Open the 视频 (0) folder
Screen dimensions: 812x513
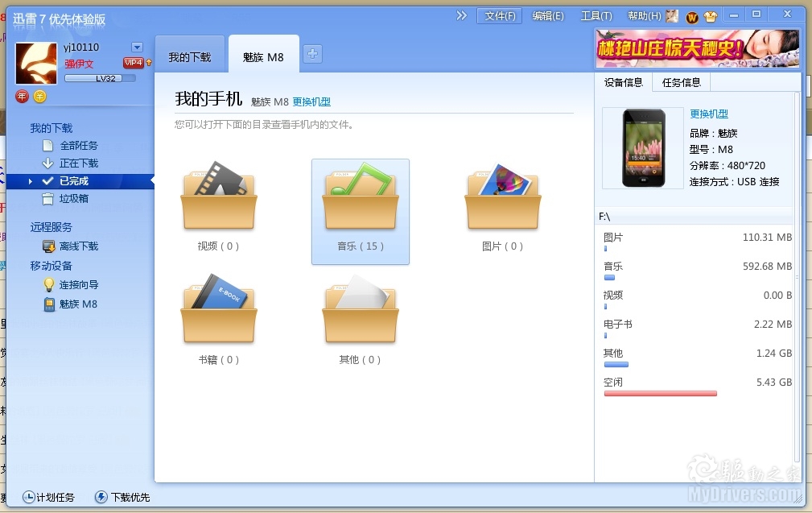tap(219, 206)
